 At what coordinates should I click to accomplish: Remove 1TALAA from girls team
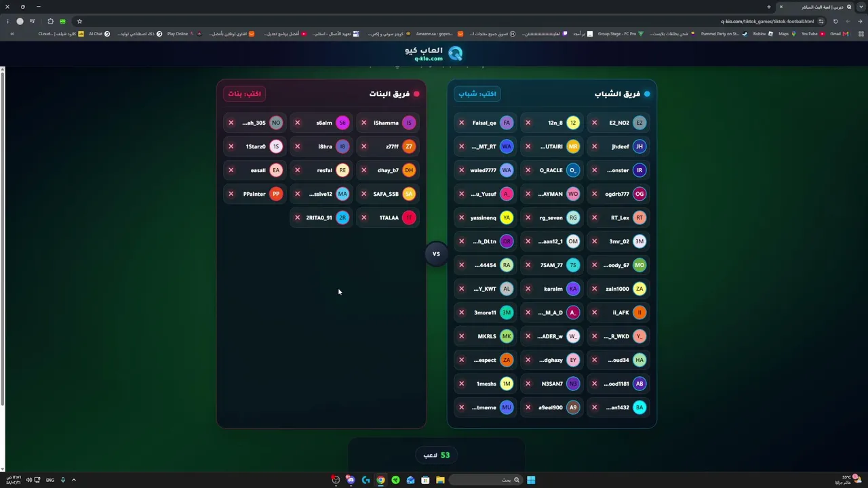tap(363, 218)
